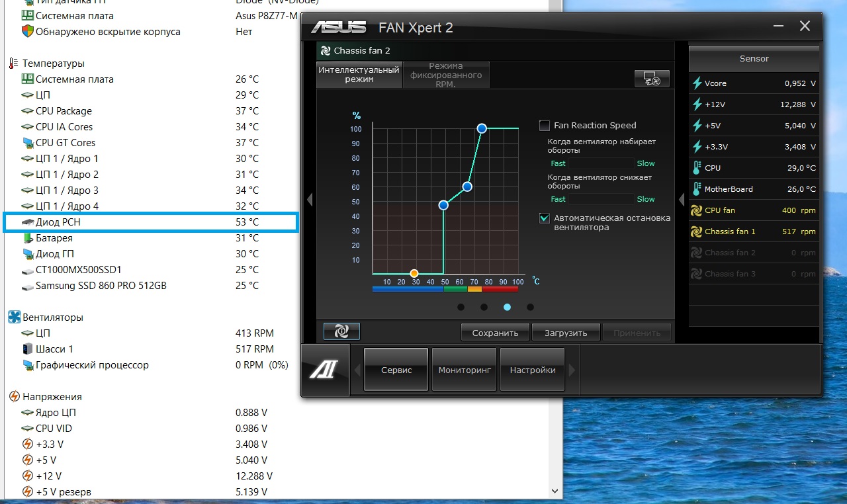Click the Sensor panel header tab
Image resolution: width=847 pixels, height=504 pixels.
[x=754, y=59]
